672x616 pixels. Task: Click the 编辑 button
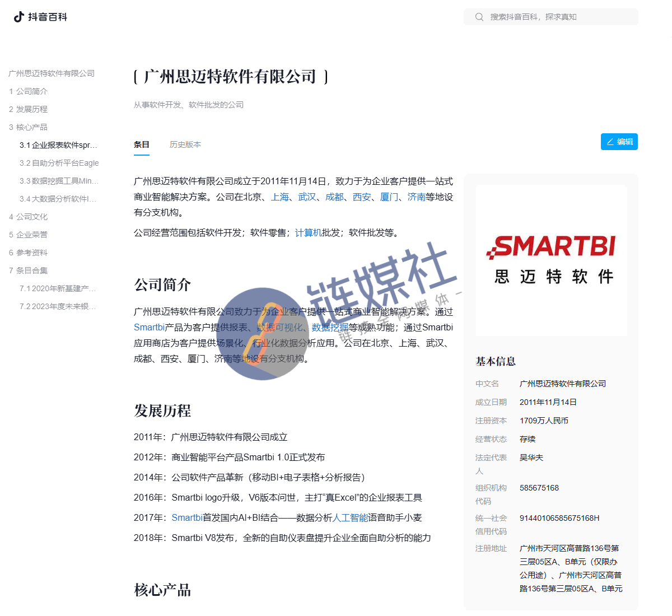pos(619,141)
